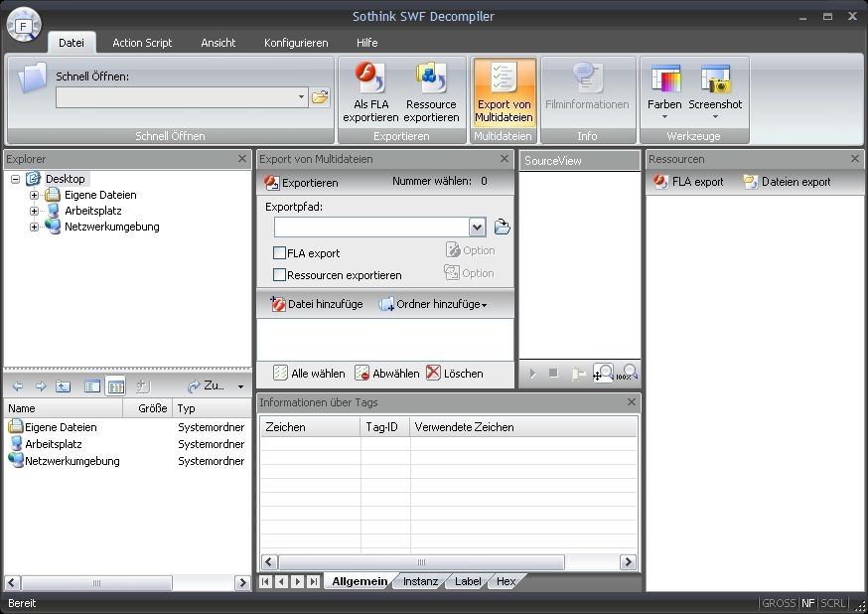Switch to the Instanz tab
The image size is (868, 614).
(420, 581)
